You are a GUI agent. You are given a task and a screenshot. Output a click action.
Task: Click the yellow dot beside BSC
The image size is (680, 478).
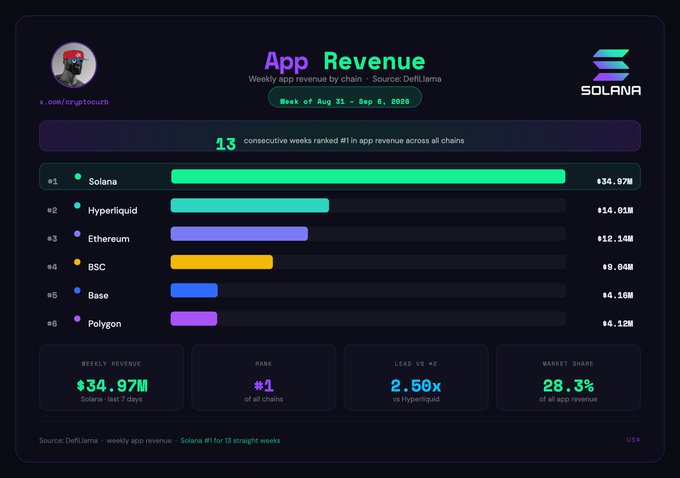[x=77, y=262]
